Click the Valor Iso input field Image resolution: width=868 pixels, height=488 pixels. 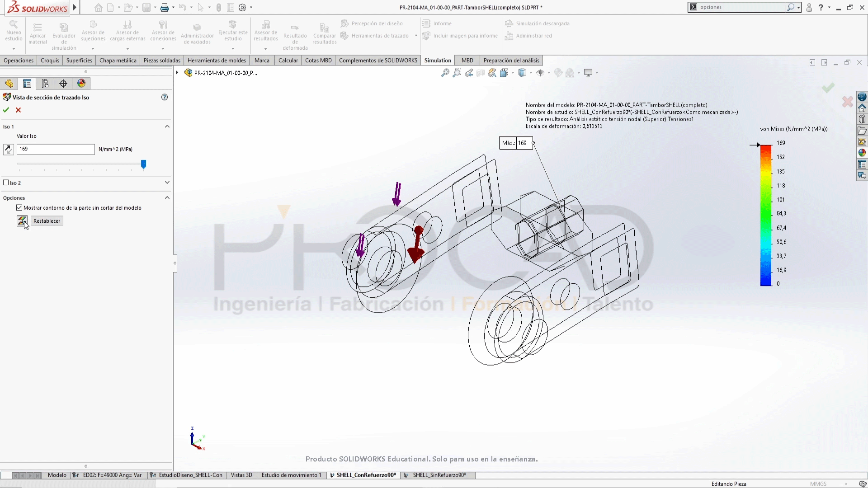click(x=56, y=149)
